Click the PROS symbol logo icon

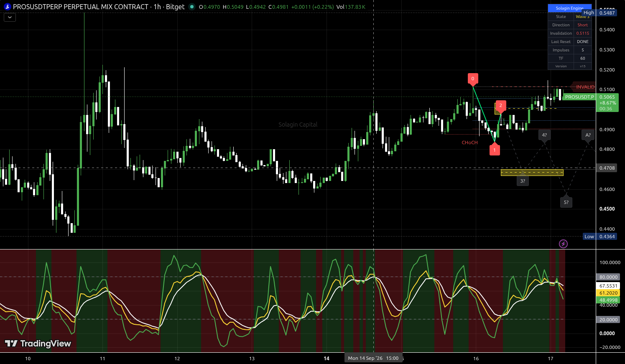(7, 7)
